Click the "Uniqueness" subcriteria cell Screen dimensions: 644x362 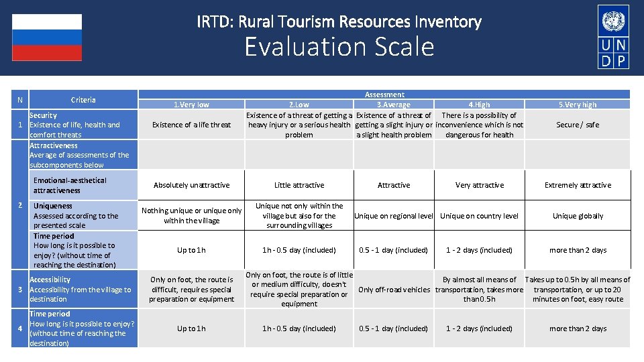tap(83, 215)
